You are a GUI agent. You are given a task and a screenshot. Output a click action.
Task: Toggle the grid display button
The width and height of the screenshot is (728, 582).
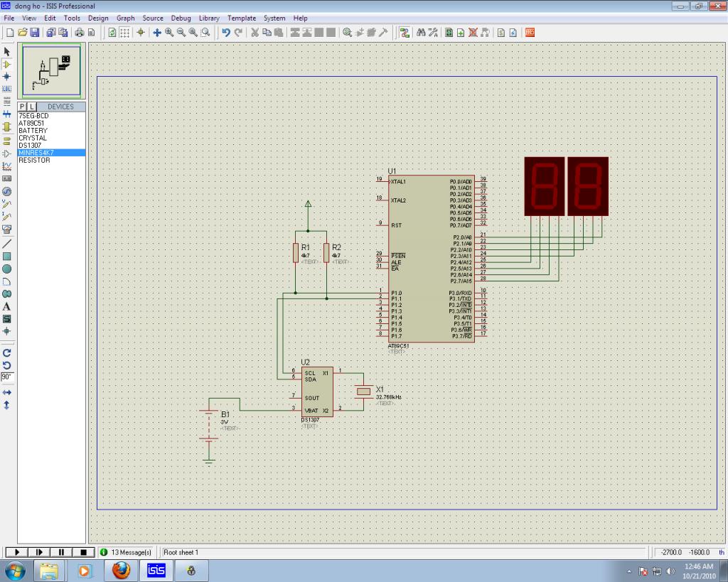[x=124, y=33]
